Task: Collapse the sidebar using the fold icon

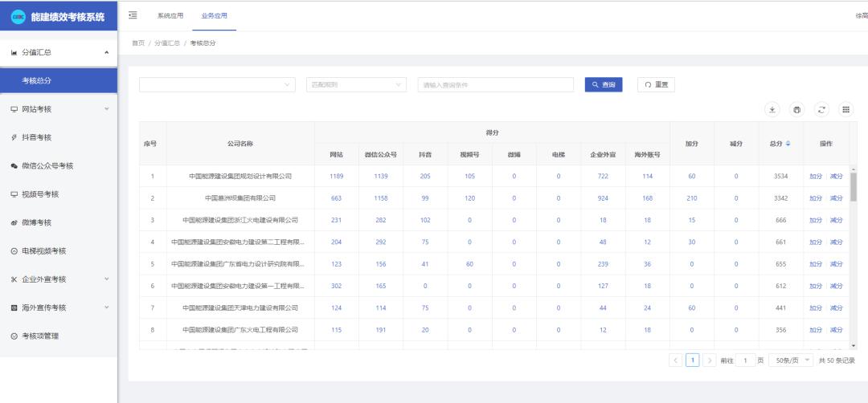Action: (x=133, y=15)
